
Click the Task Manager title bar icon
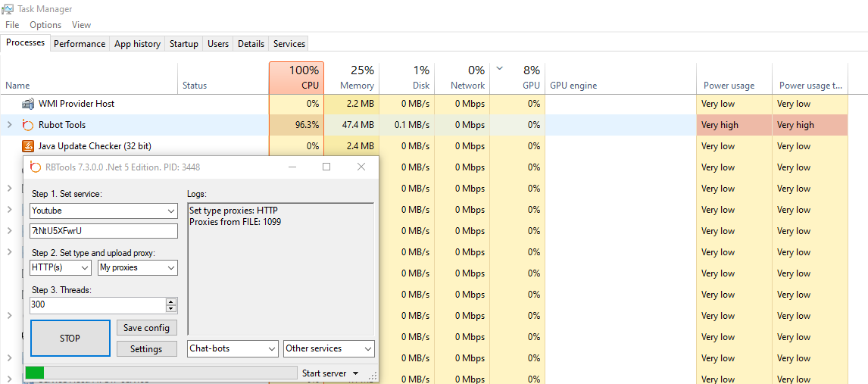click(8, 9)
